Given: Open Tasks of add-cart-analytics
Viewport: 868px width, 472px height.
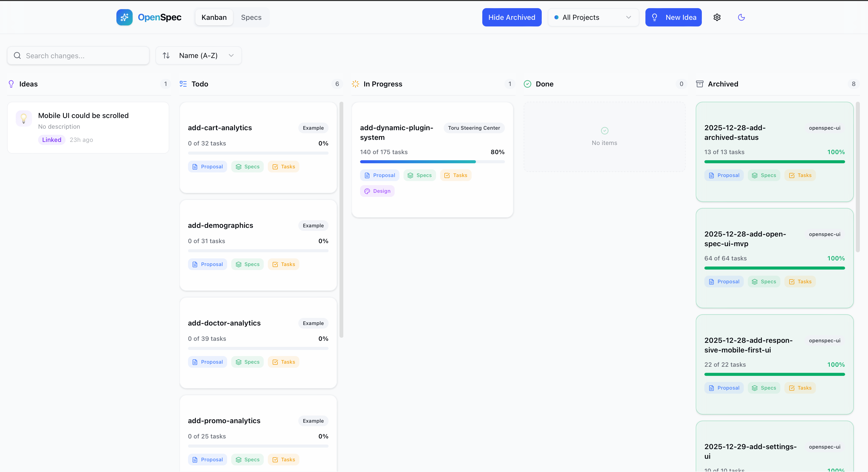Looking at the screenshot, I should point(283,167).
